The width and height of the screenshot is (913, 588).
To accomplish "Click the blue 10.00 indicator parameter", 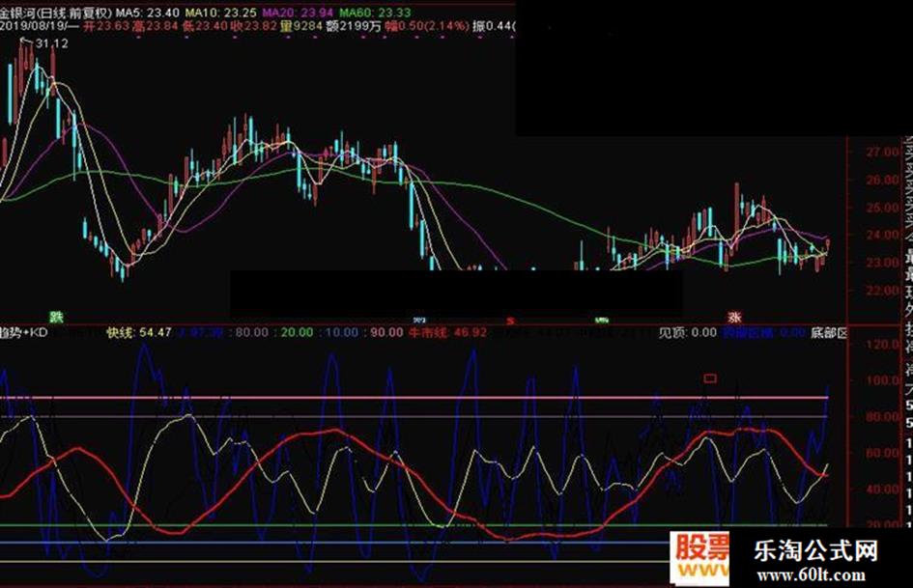I will (342, 332).
